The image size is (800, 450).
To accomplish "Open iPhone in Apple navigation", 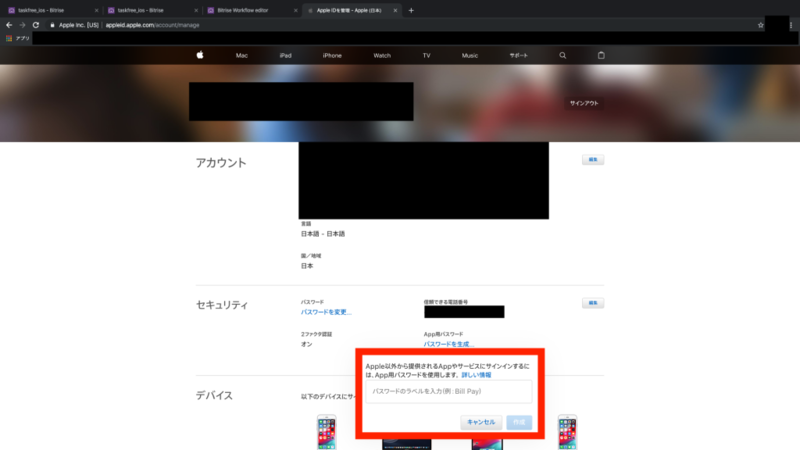I will (332, 56).
